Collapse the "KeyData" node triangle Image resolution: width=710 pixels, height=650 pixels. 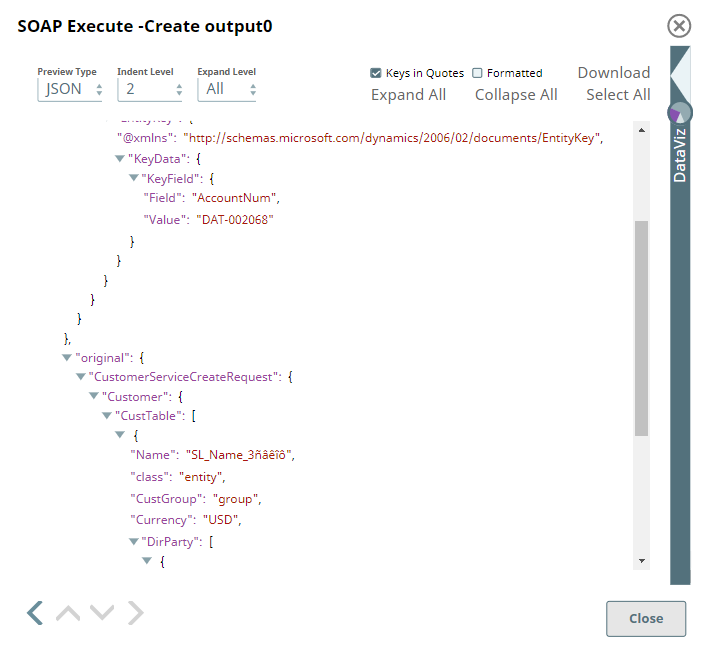click(x=120, y=159)
